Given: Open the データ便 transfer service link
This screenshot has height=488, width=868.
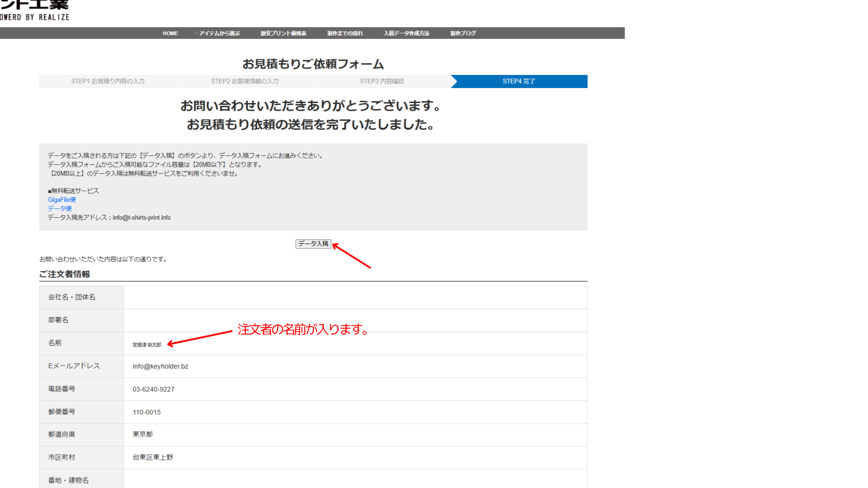Looking at the screenshot, I should pos(60,209).
